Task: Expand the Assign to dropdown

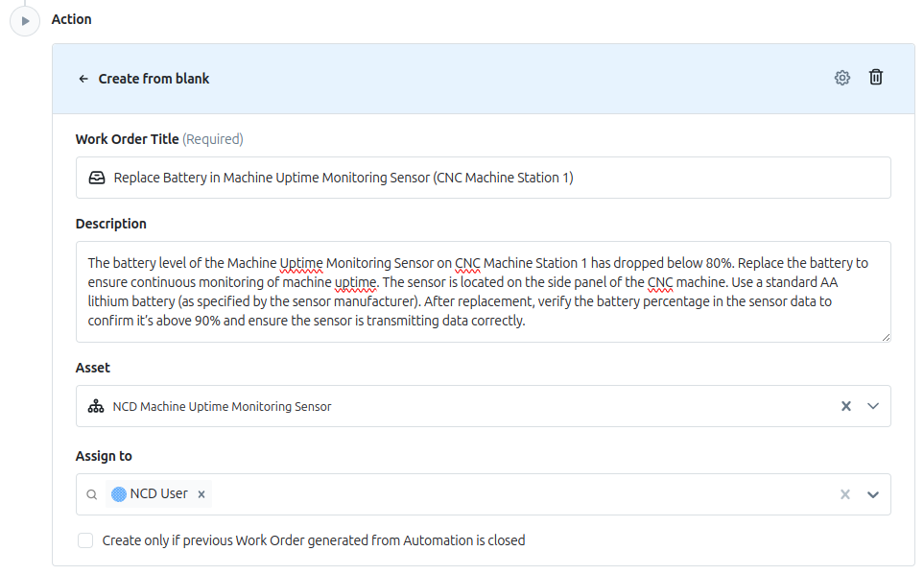Action: [873, 494]
